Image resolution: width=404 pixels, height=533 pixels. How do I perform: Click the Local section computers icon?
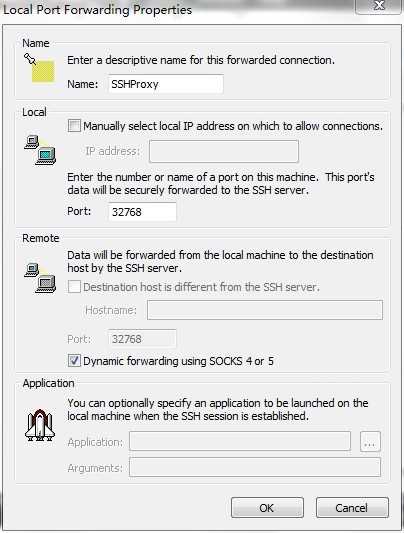(x=40, y=150)
